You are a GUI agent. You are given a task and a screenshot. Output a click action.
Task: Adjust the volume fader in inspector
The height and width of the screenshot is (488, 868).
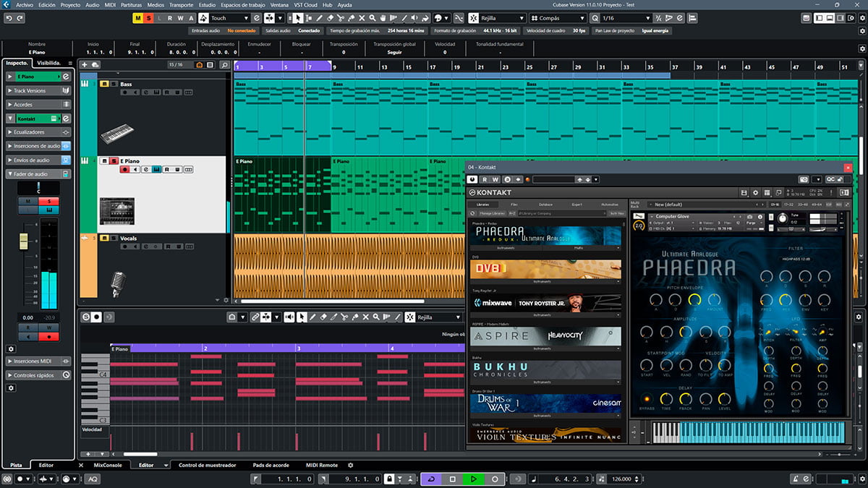[x=24, y=241]
